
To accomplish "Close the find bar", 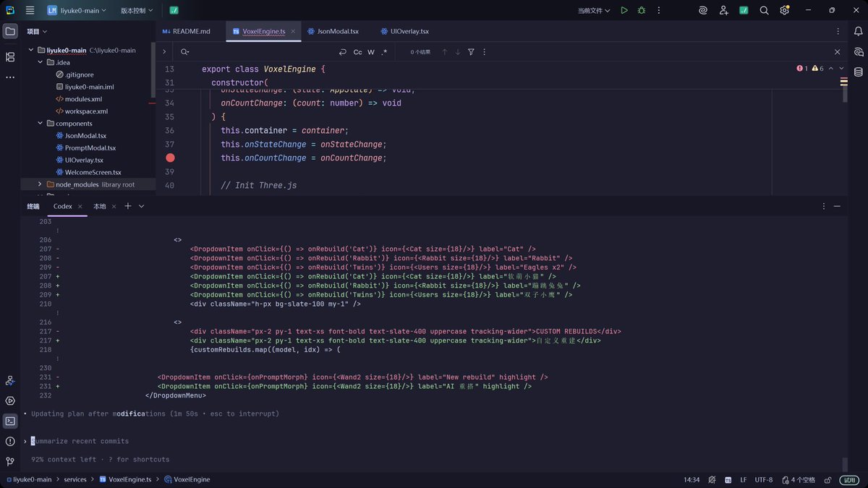I will click(838, 52).
